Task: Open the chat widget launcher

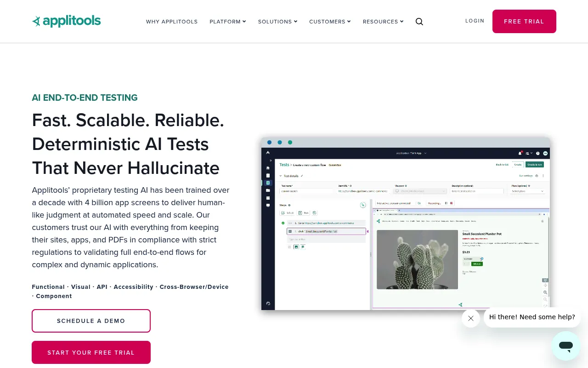Action: 566,346
